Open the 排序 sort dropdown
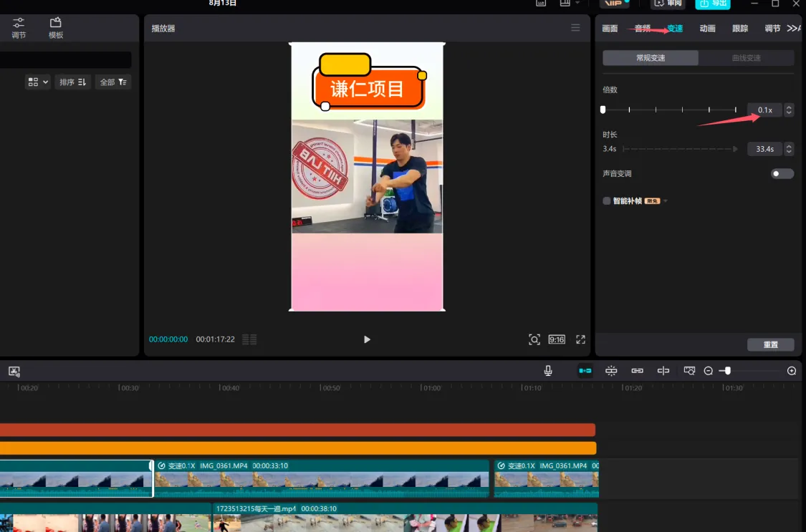The height and width of the screenshot is (532, 806). pyautogui.click(x=72, y=82)
